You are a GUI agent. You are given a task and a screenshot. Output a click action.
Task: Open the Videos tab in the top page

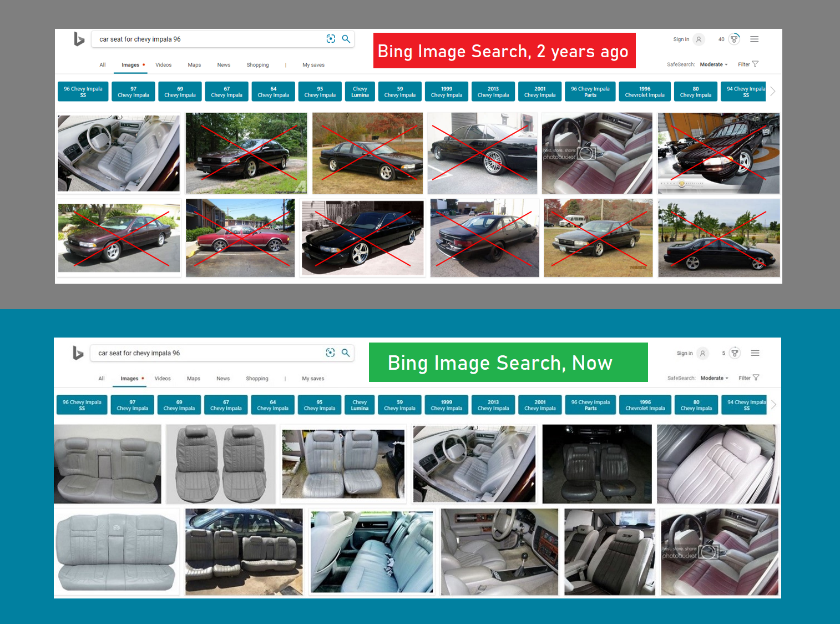[163, 65]
